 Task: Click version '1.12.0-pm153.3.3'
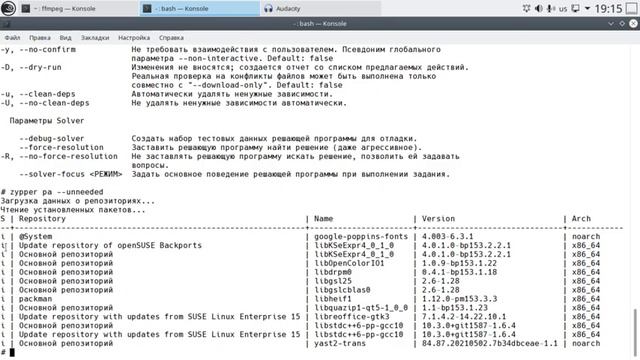(x=460, y=299)
